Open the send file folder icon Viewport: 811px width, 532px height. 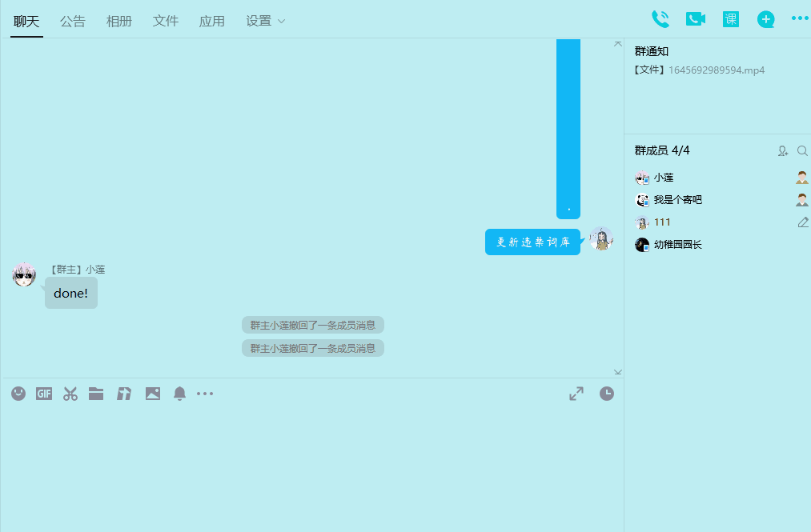[96, 394]
